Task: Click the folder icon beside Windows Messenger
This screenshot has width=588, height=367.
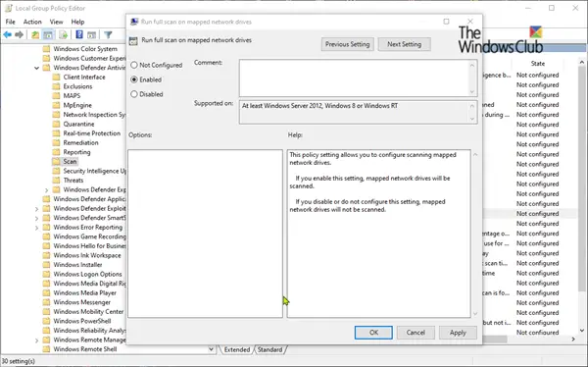Action: pyautogui.click(x=46, y=302)
